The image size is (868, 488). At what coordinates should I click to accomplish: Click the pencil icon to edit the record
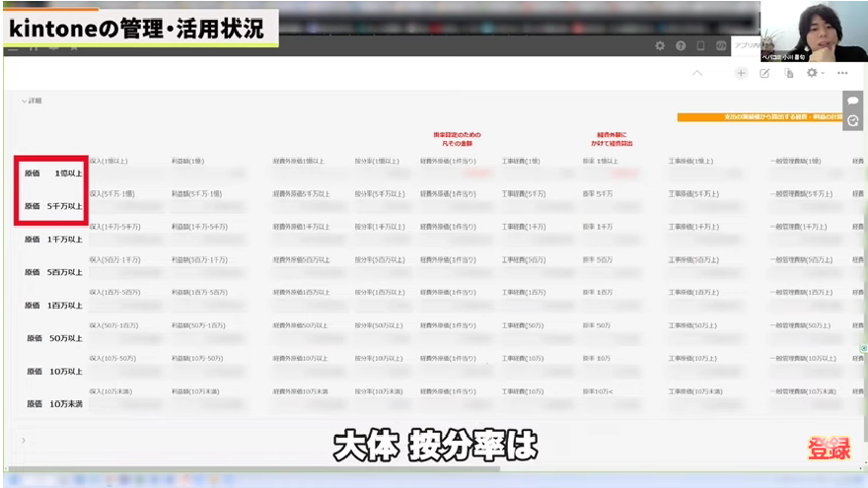[764, 73]
